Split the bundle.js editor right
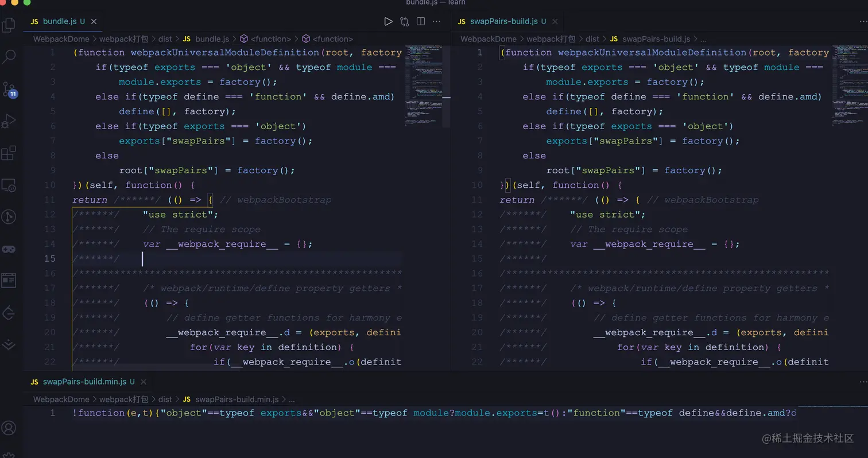The width and height of the screenshot is (868, 458). [421, 21]
